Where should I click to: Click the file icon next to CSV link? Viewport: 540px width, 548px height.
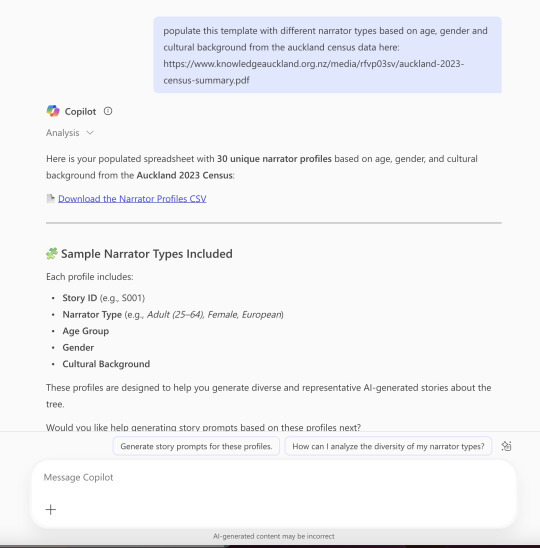point(51,199)
